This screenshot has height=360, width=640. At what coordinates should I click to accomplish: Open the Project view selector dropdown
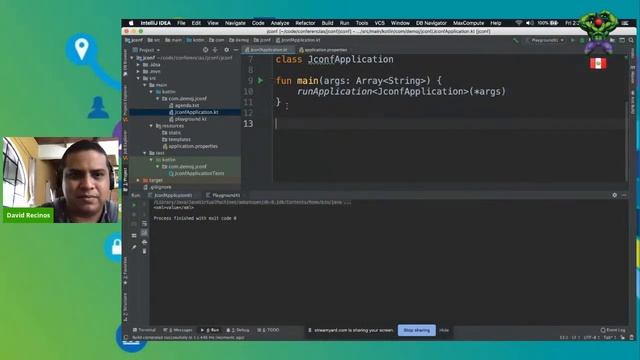[x=146, y=50]
